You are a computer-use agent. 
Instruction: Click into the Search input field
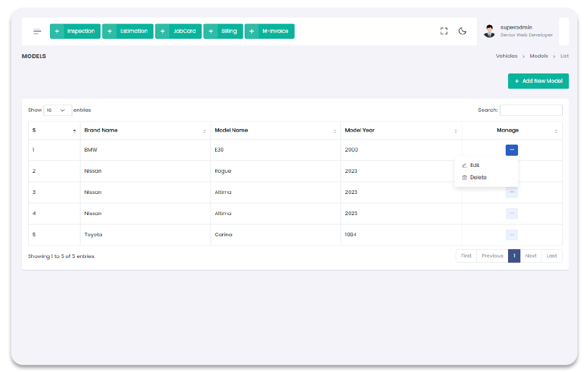point(530,110)
